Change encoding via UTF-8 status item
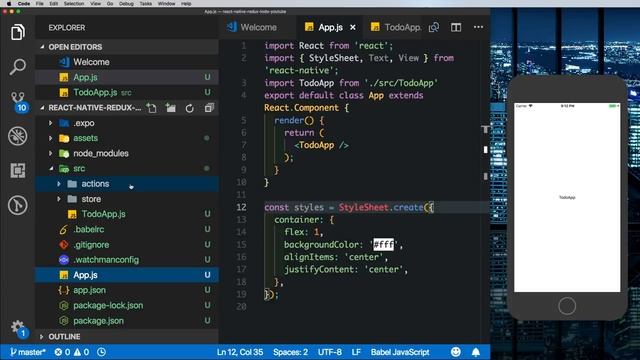640x360 pixels. (x=329, y=352)
